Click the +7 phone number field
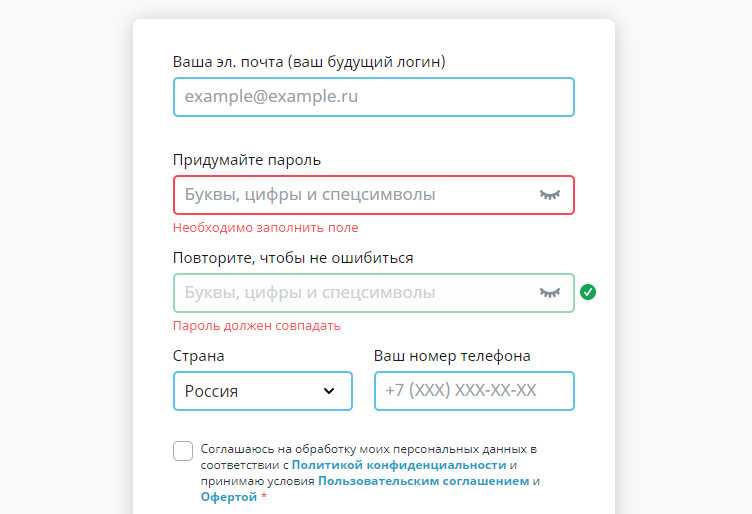 click(x=474, y=391)
